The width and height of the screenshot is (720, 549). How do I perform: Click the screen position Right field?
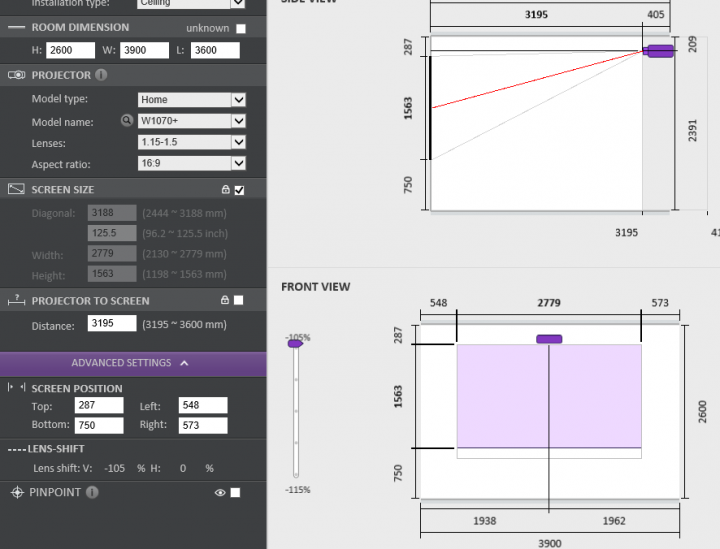tap(203, 426)
